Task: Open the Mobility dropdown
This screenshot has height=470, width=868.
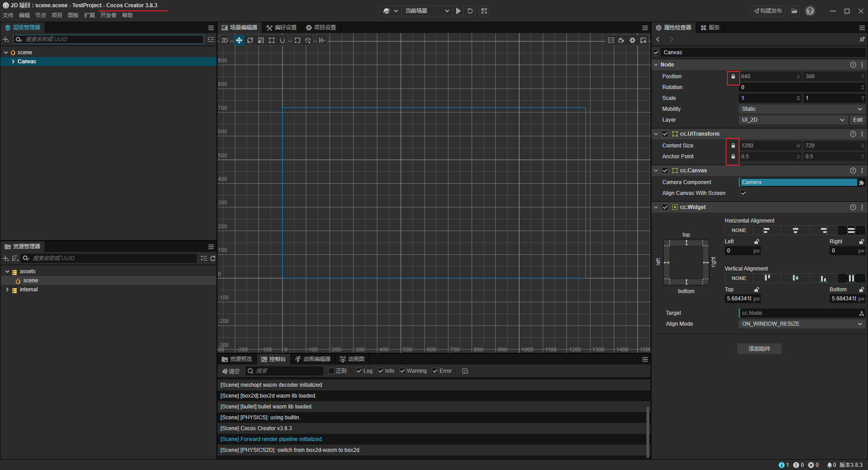Action: click(801, 109)
